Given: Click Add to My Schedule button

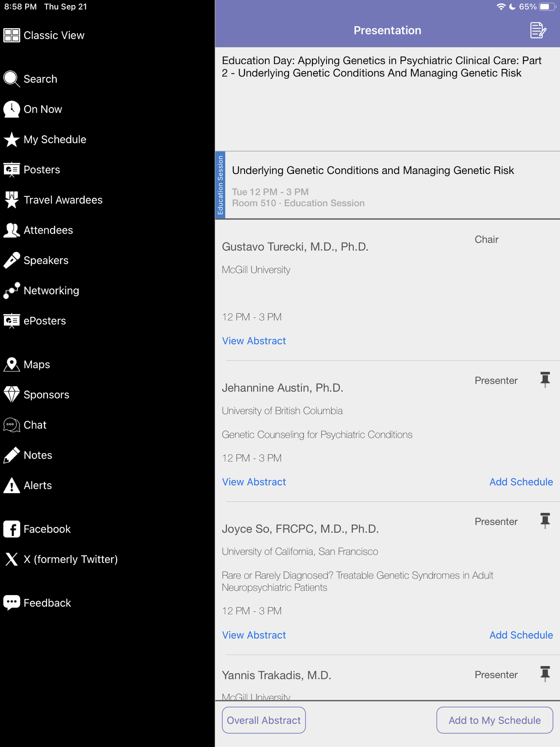Looking at the screenshot, I should [x=494, y=720].
